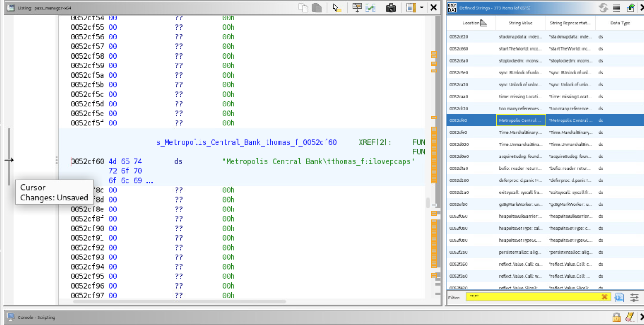Open the filter options sliders icon
644x325 pixels.
[634, 297]
